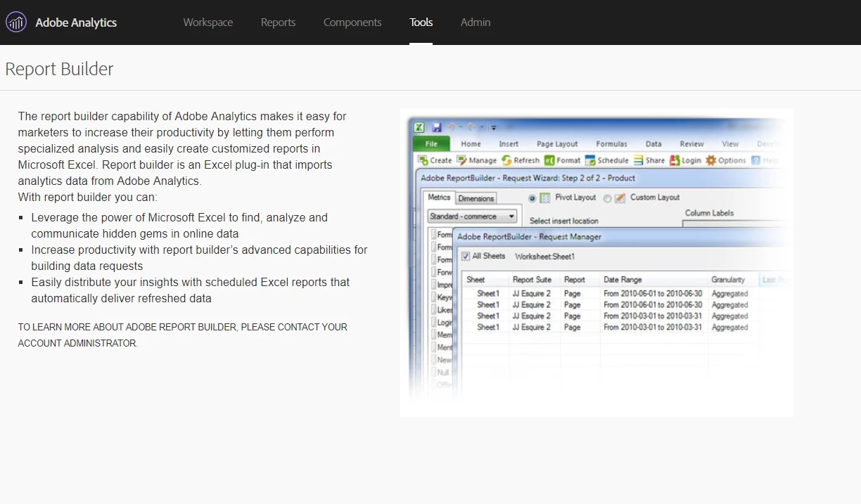Click the line 'With report builder you can:'

[88, 197]
